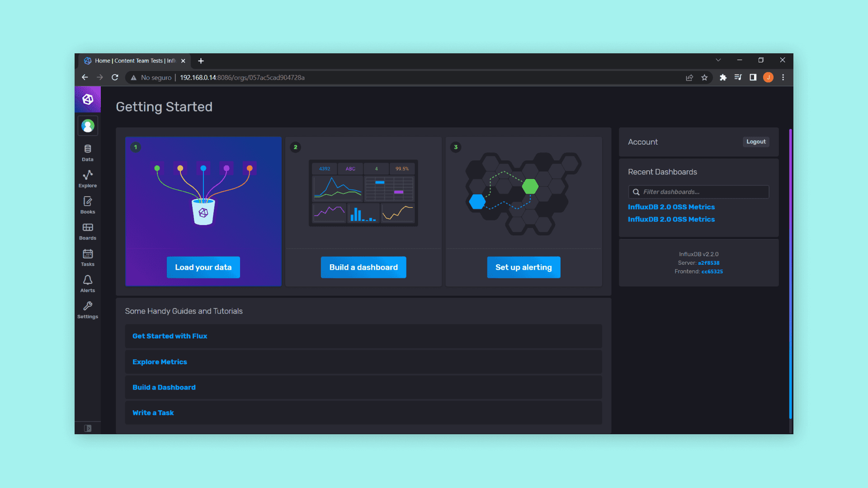Open Get Started with Flux guide
Viewport: 868px width, 488px height.
pyautogui.click(x=170, y=336)
